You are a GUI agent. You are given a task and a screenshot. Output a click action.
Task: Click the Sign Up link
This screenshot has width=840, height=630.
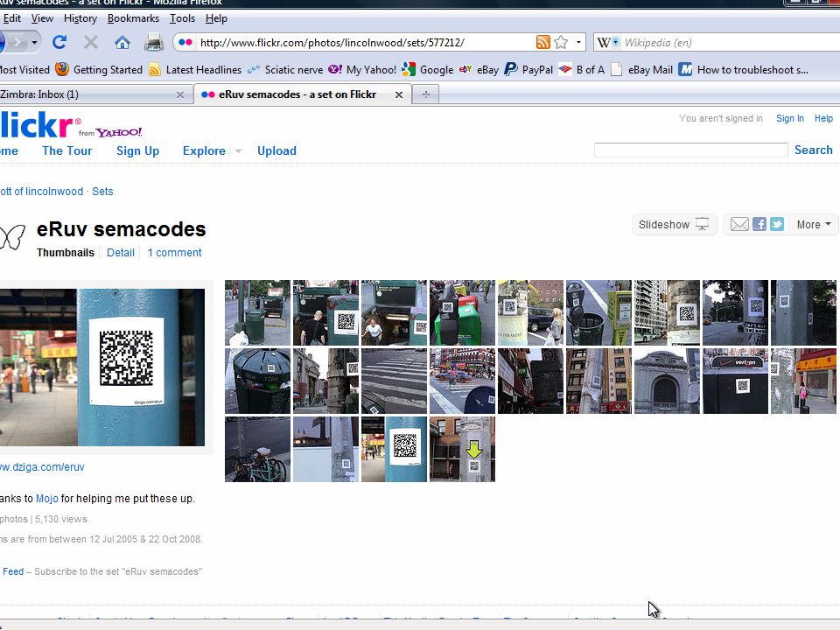point(137,151)
